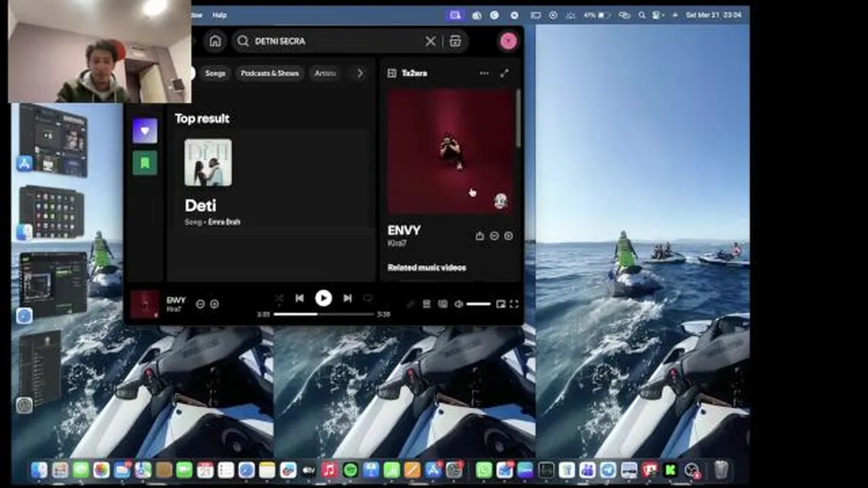Viewport: 868px width, 488px height.
Task: Seek within the song progress bar
Action: [x=323, y=314]
